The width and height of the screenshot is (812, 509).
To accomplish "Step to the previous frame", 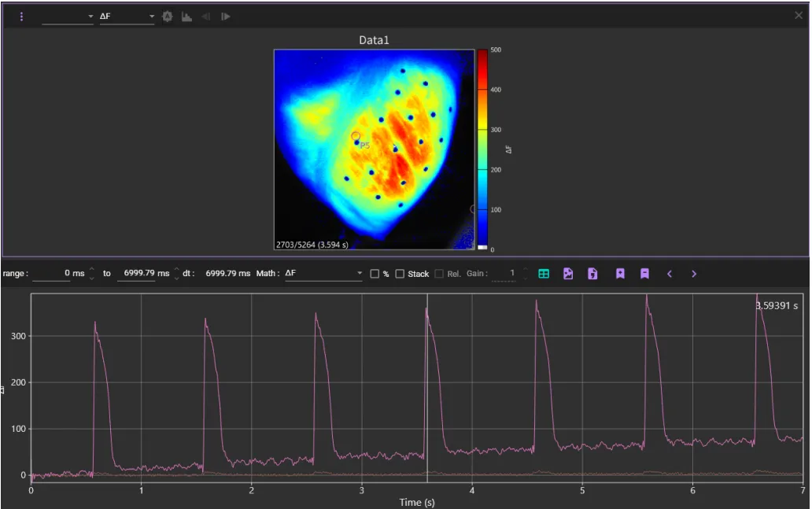I will click(206, 17).
